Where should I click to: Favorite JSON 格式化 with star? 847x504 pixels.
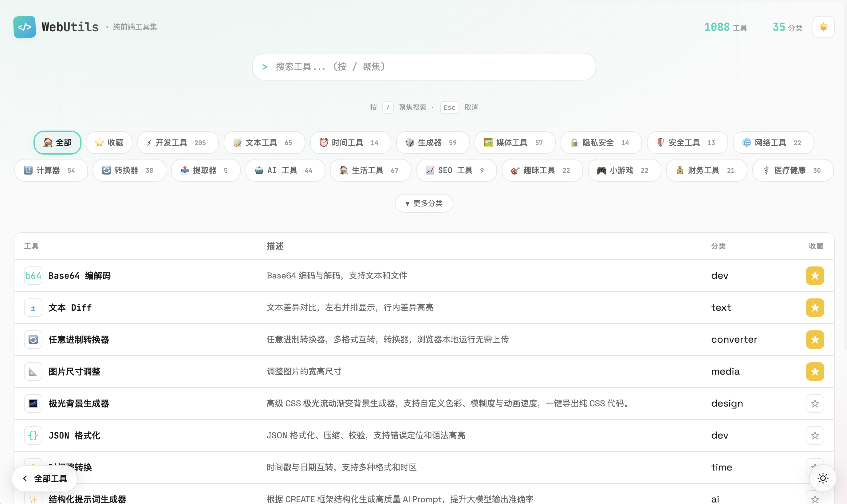(815, 435)
